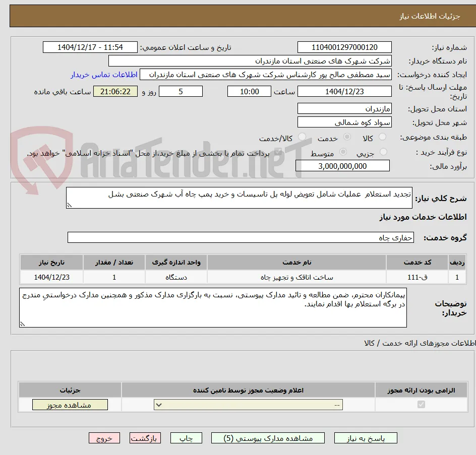Click the اعلام وضعیت مجوز توسط تامین کننده header
Viewport: 476px width, 455px height.
pyautogui.click(x=248, y=390)
